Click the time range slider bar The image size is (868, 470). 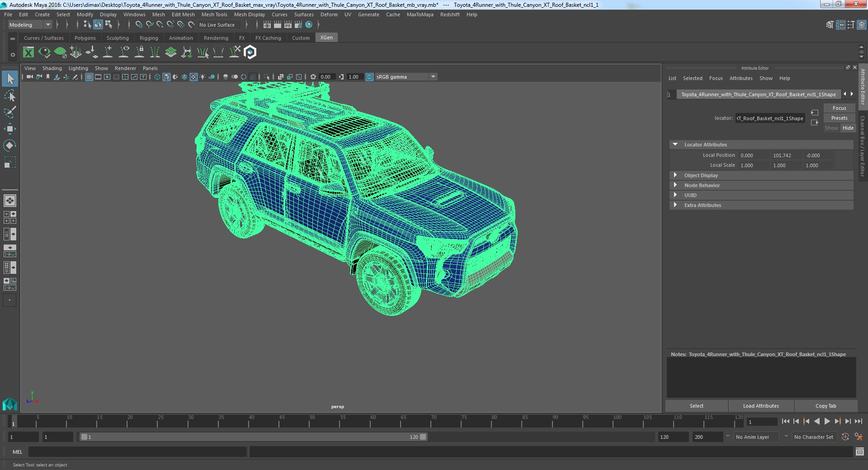[253, 437]
